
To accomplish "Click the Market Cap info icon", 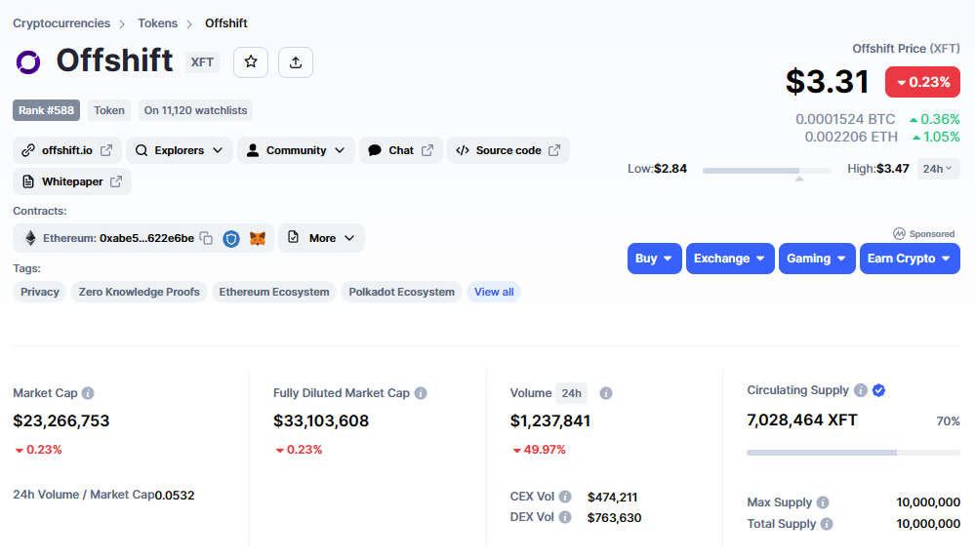I will point(88,393).
